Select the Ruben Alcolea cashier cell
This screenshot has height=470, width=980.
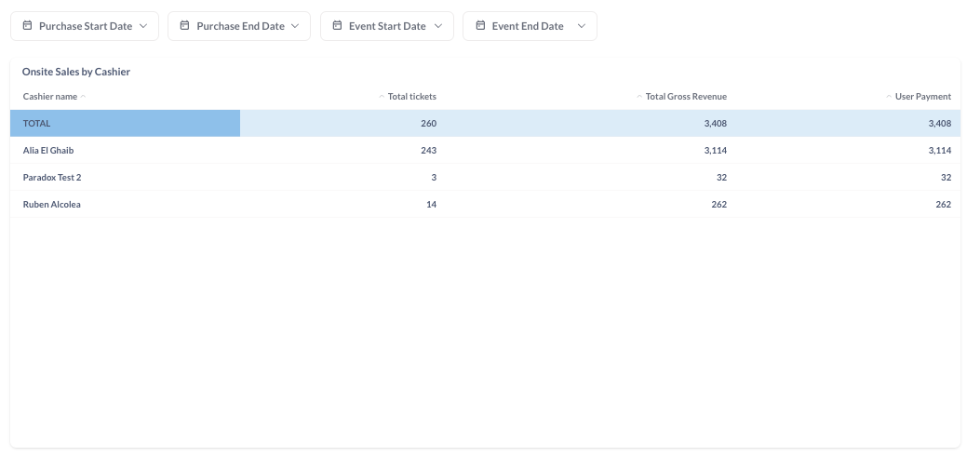pyautogui.click(x=125, y=204)
